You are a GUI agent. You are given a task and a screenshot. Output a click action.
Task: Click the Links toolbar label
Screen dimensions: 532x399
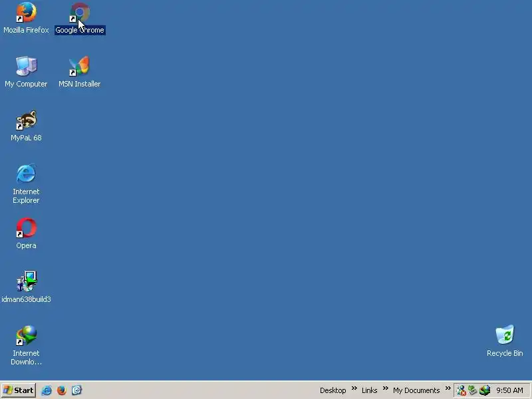370,390
